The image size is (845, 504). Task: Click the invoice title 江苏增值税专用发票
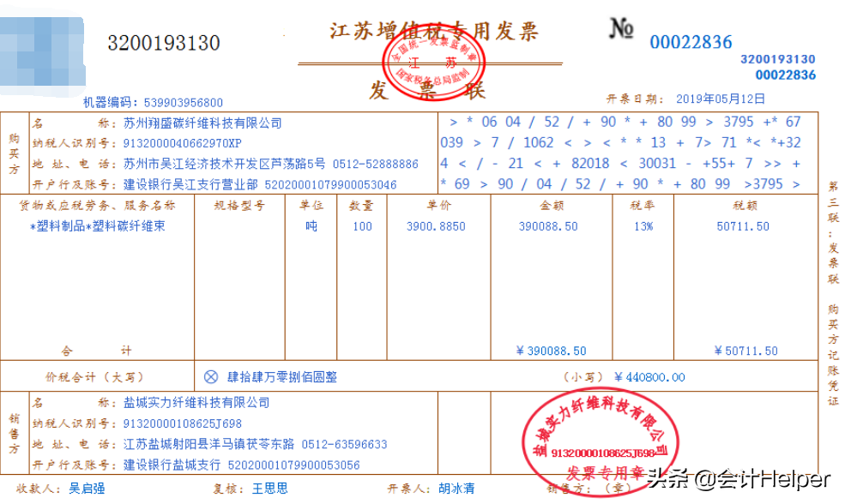tap(434, 31)
